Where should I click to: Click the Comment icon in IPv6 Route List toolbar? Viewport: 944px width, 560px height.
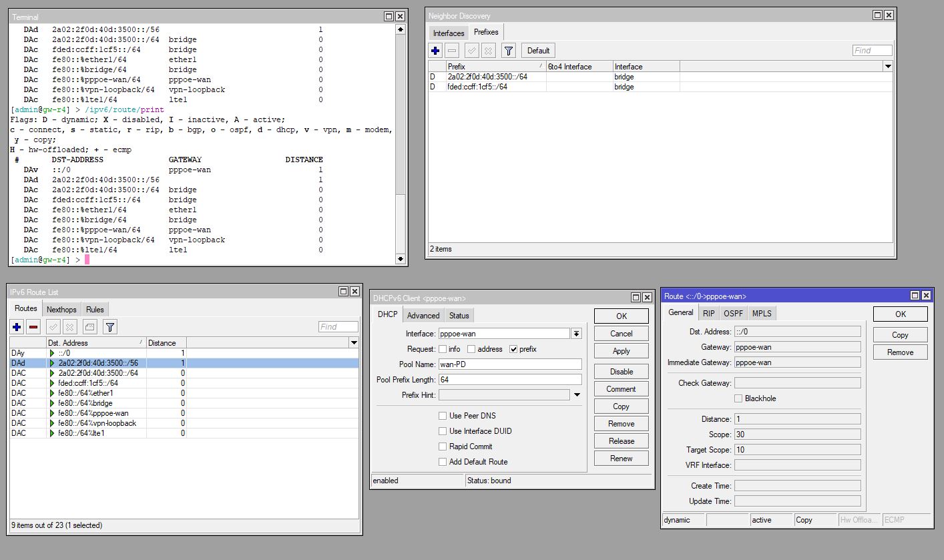tap(90, 326)
